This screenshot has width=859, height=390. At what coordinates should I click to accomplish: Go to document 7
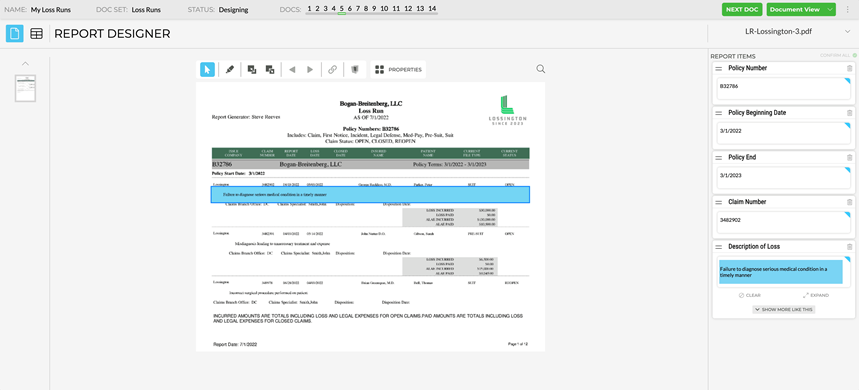pos(358,9)
